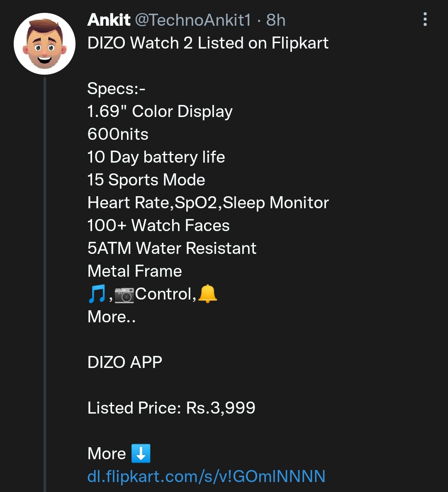Open Ankit's profile avatar picture
This screenshot has width=448, height=492.
44,44
